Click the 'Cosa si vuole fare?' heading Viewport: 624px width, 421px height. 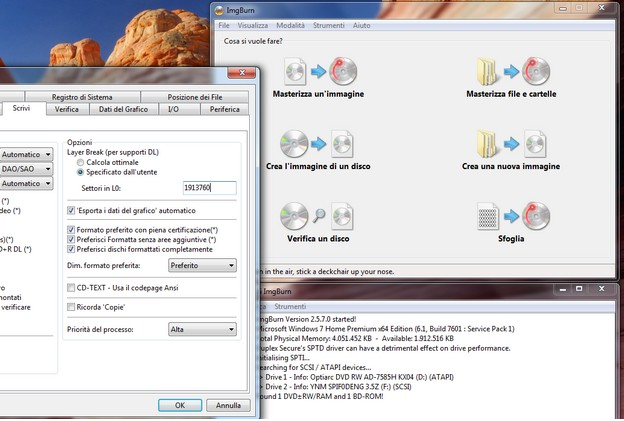click(253, 41)
